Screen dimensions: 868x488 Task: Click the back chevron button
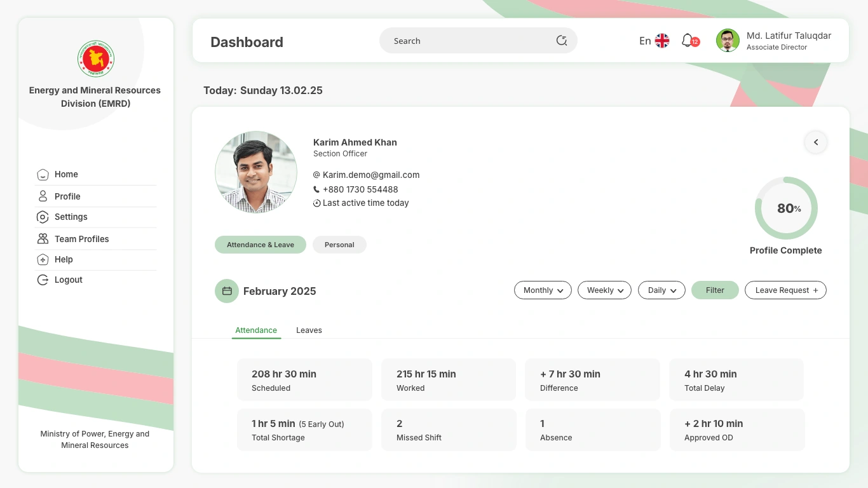(x=816, y=142)
